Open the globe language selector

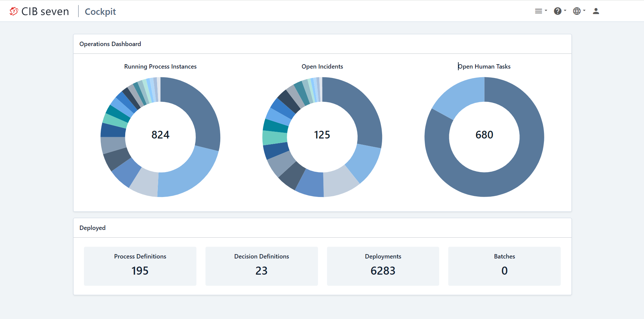pos(577,11)
